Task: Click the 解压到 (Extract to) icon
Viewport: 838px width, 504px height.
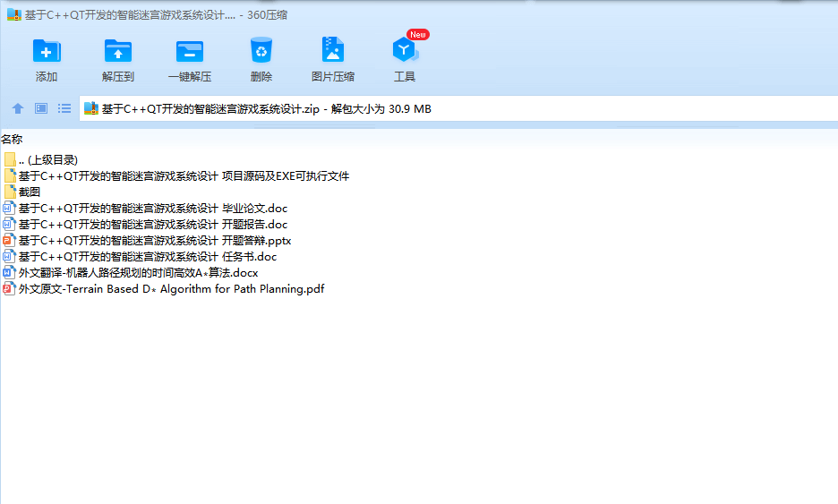Action: click(x=118, y=52)
